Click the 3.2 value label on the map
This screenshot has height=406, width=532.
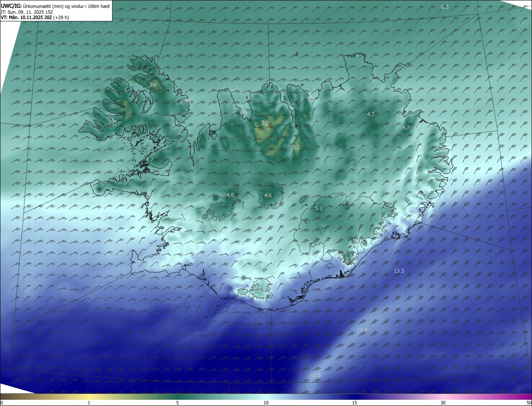[x=296, y=147]
